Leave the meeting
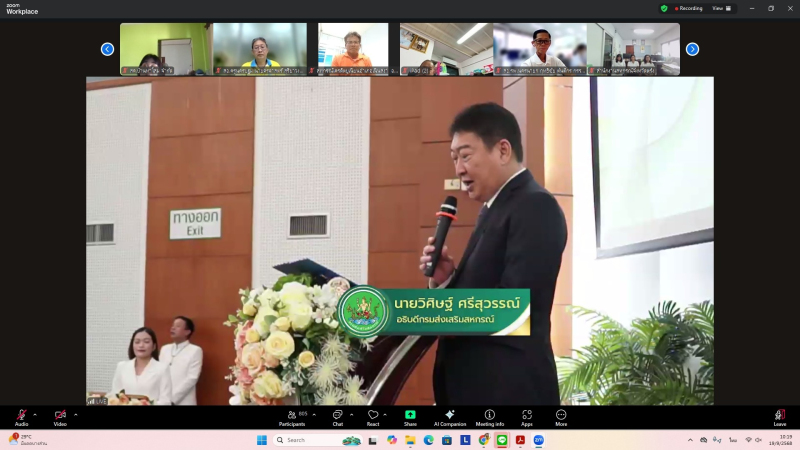 coord(780,416)
